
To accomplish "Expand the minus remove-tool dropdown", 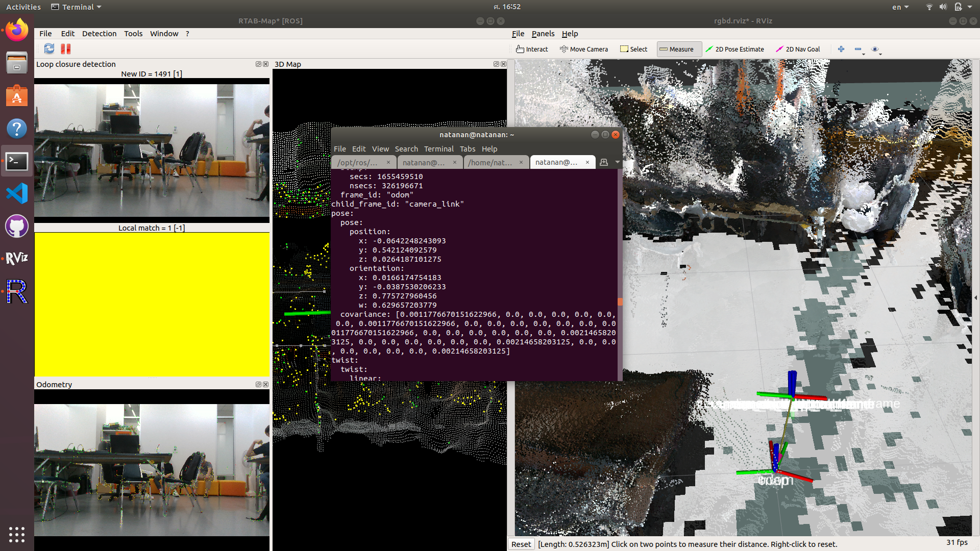I will (860, 50).
